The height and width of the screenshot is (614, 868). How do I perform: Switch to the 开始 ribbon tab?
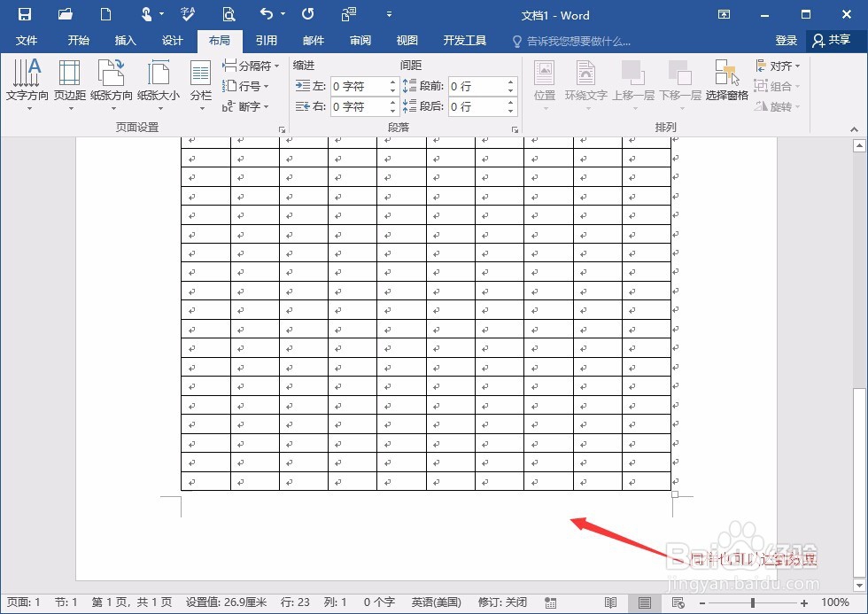pyautogui.click(x=78, y=40)
